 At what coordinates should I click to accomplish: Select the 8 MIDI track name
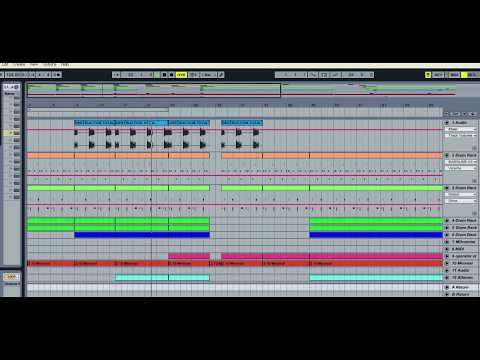[458, 249]
